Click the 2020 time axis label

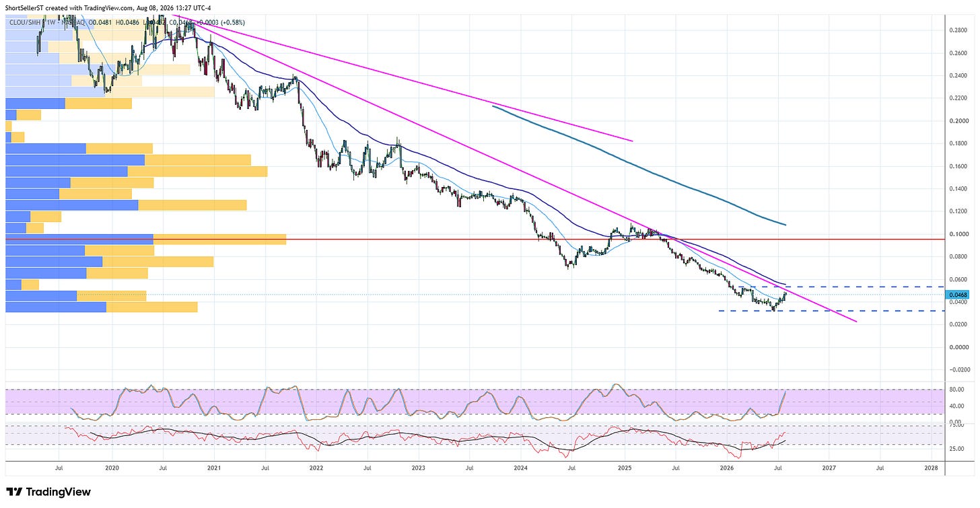tap(111, 467)
